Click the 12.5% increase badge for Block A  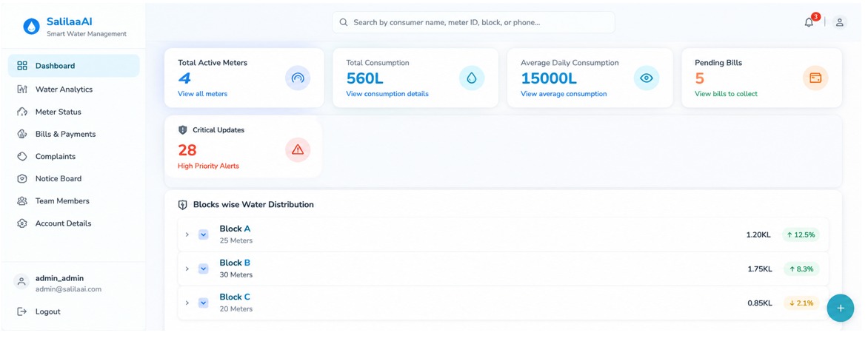(801, 235)
